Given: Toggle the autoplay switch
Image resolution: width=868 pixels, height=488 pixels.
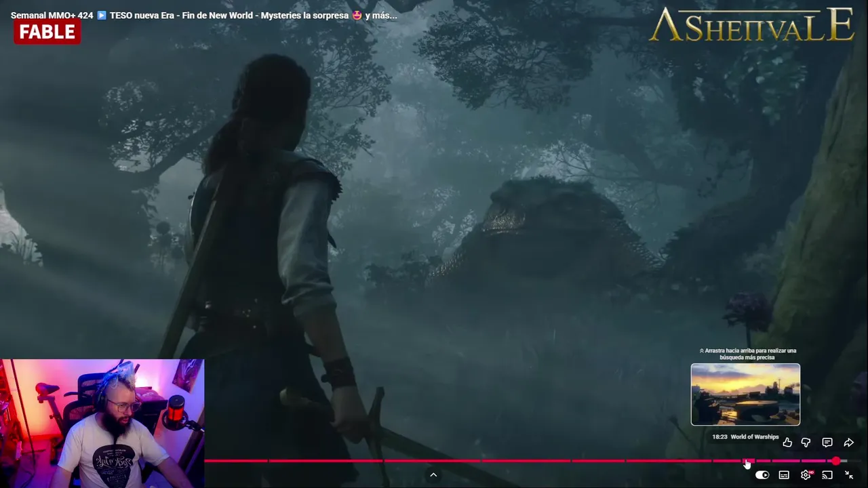Looking at the screenshot, I should pyautogui.click(x=762, y=475).
